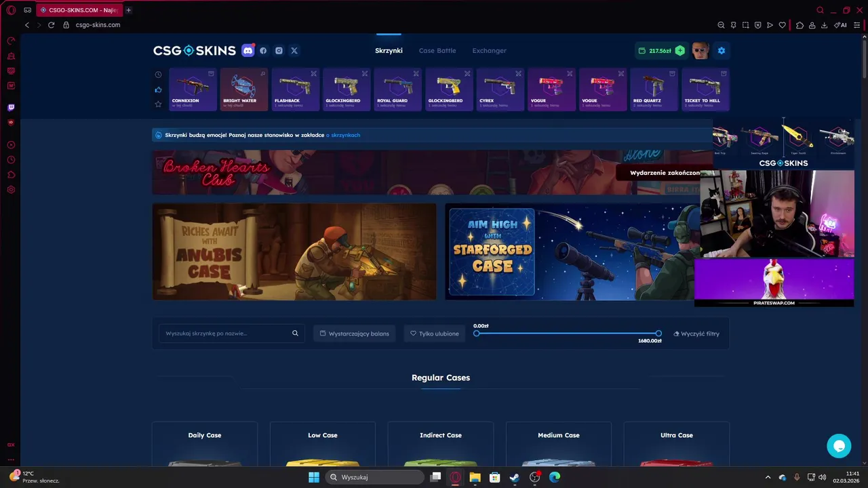The image size is (868, 488).
Task: Click the Opera snapshot tool icon
Action: tap(745, 25)
